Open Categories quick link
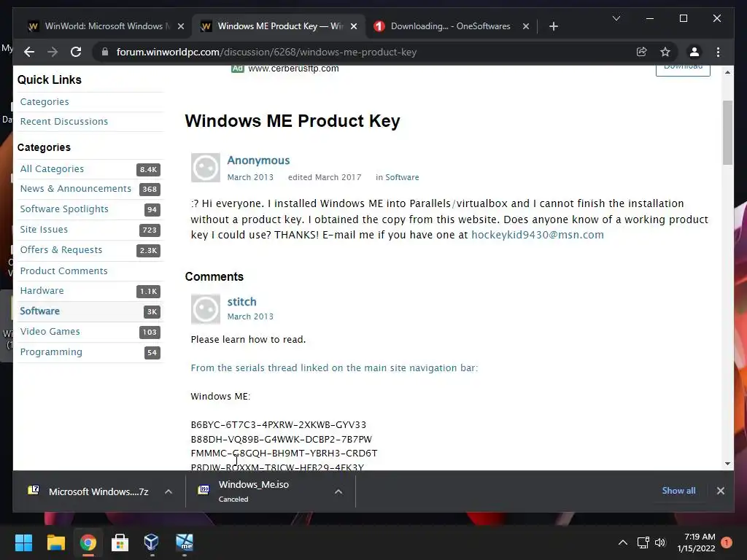747x560 pixels. [x=44, y=102]
